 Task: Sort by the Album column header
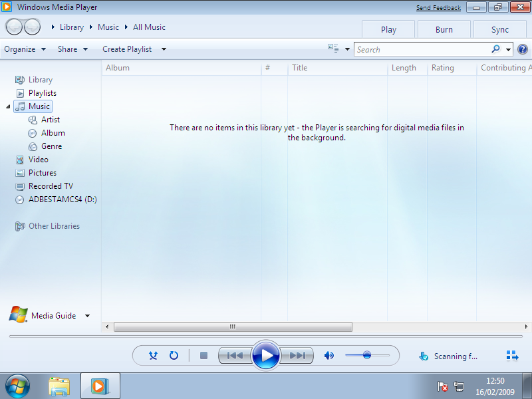tap(182, 68)
